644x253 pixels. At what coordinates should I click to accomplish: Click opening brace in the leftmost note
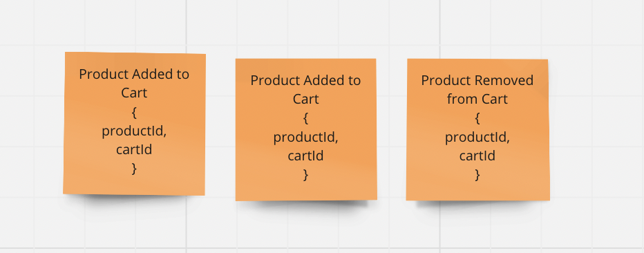click(134, 112)
